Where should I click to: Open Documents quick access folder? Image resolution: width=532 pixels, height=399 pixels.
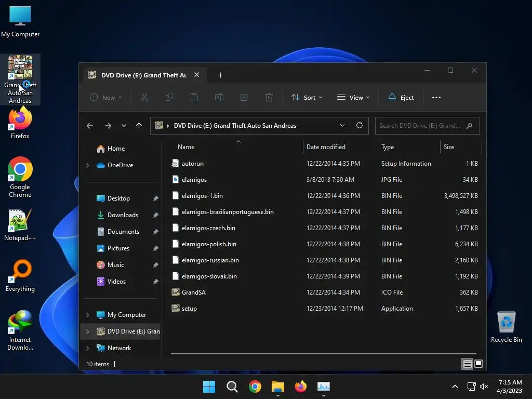point(118,232)
